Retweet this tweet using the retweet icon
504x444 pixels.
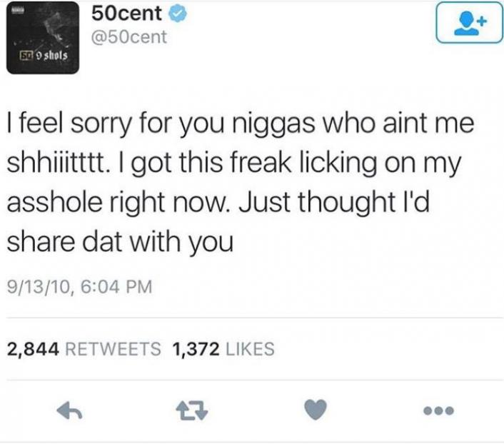tap(192, 411)
